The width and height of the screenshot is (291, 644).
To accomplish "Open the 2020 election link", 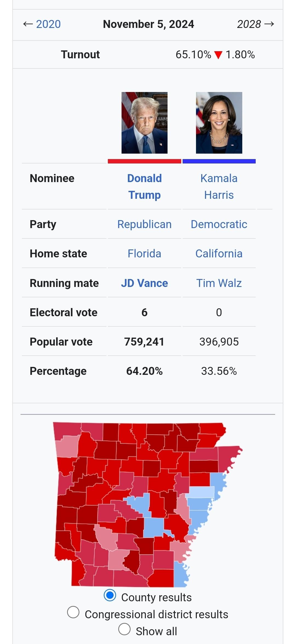I will (x=48, y=24).
